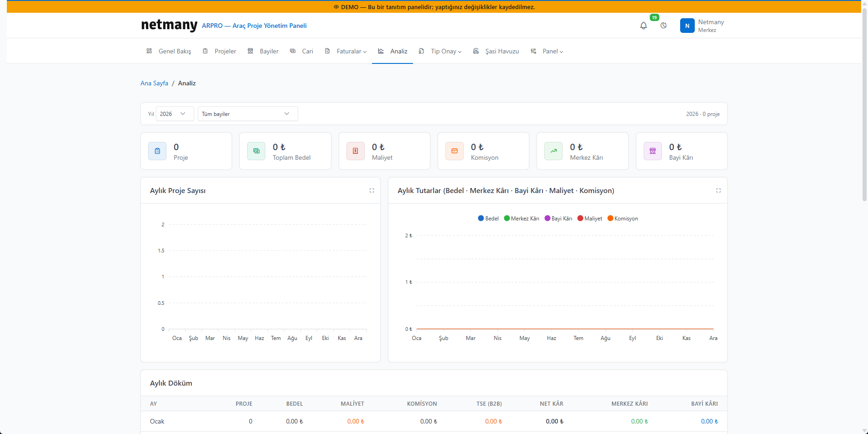Open the notifications bell icon
This screenshot has height=434, width=868.
tap(643, 26)
